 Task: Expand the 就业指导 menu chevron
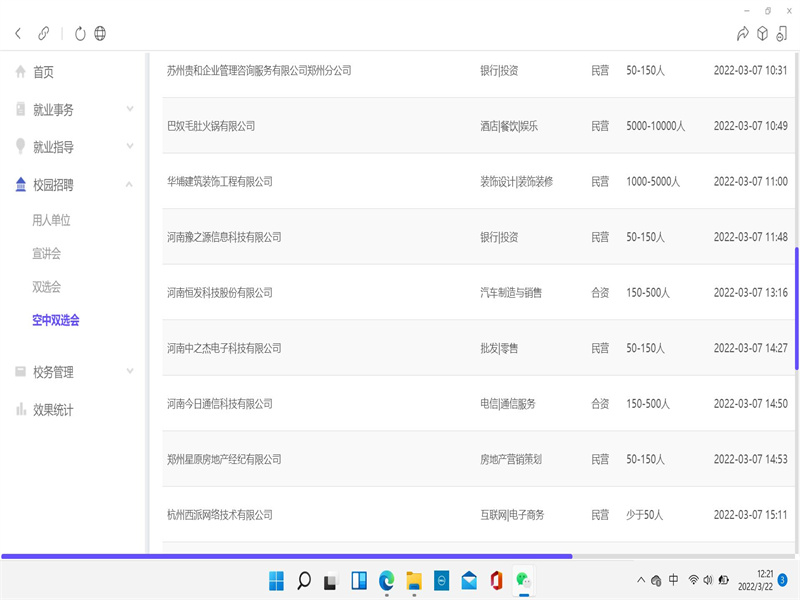coord(130,147)
